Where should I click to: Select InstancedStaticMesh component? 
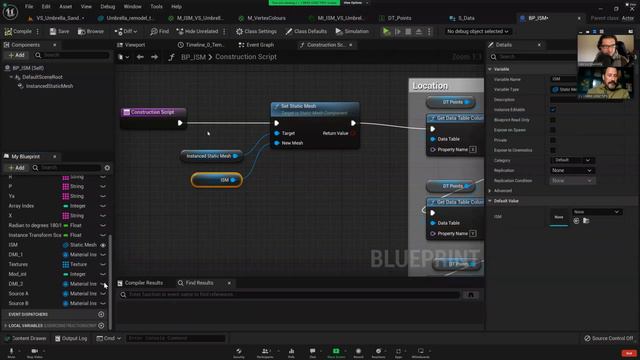pyautogui.click(x=49, y=86)
